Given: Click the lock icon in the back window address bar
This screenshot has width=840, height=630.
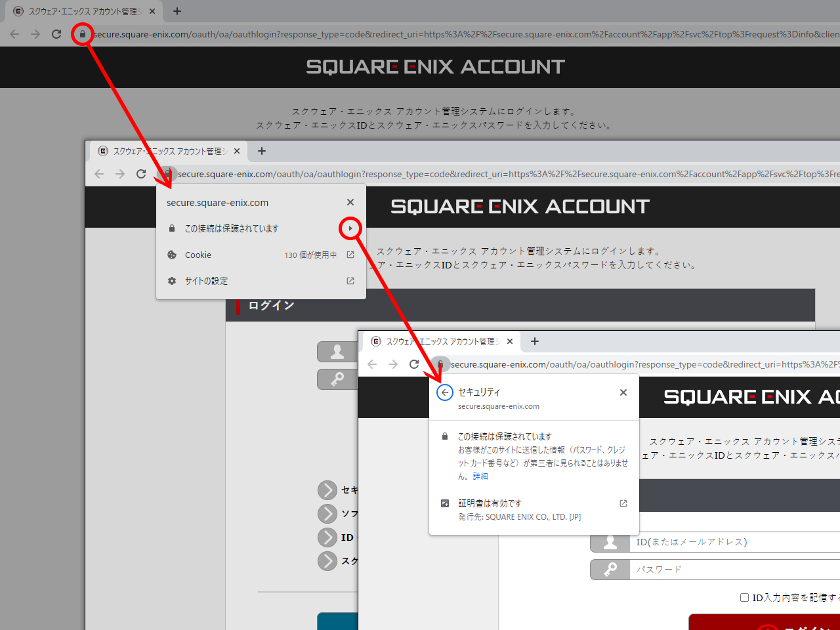Looking at the screenshot, I should pos(83,34).
